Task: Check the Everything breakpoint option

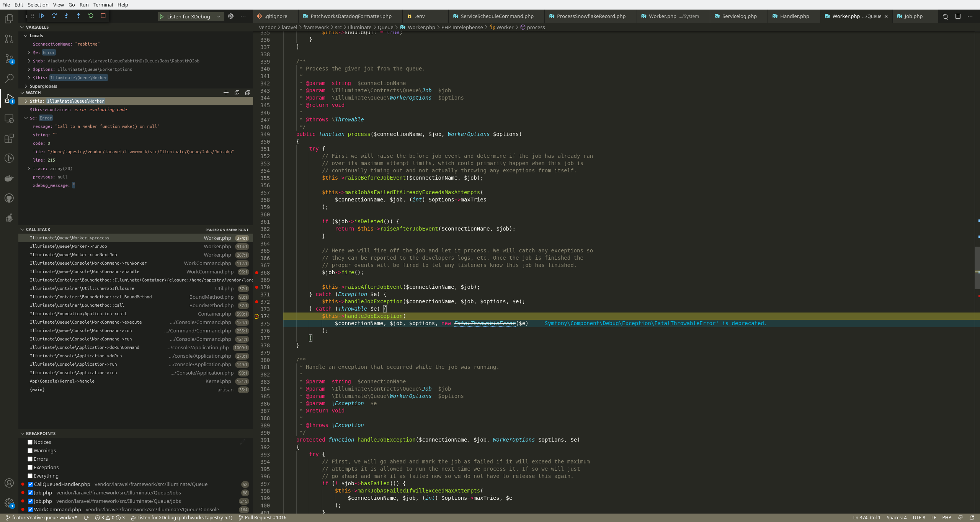Action: (30, 476)
